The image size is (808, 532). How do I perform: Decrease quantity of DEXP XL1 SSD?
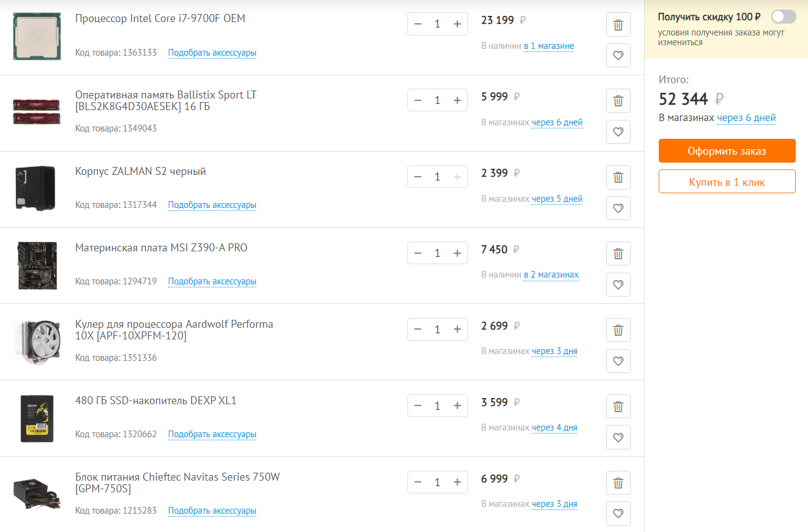[x=418, y=406]
